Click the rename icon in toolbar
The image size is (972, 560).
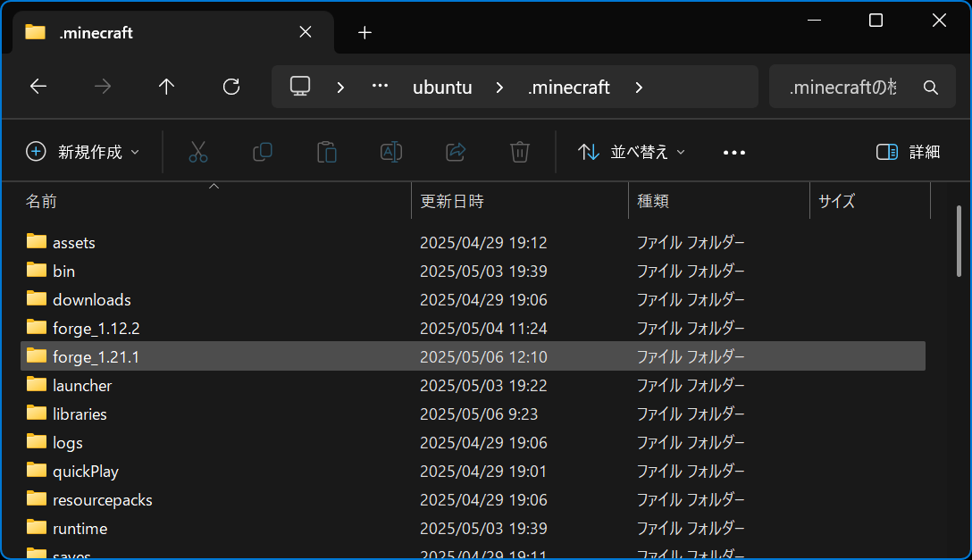pyautogui.click(x=391, y=152)
